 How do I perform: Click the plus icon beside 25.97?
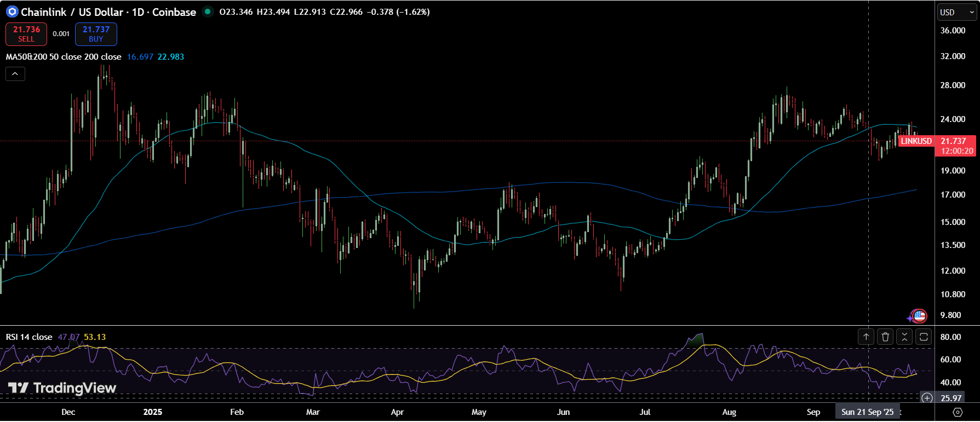pyautogui.click(x=927, y=398)
